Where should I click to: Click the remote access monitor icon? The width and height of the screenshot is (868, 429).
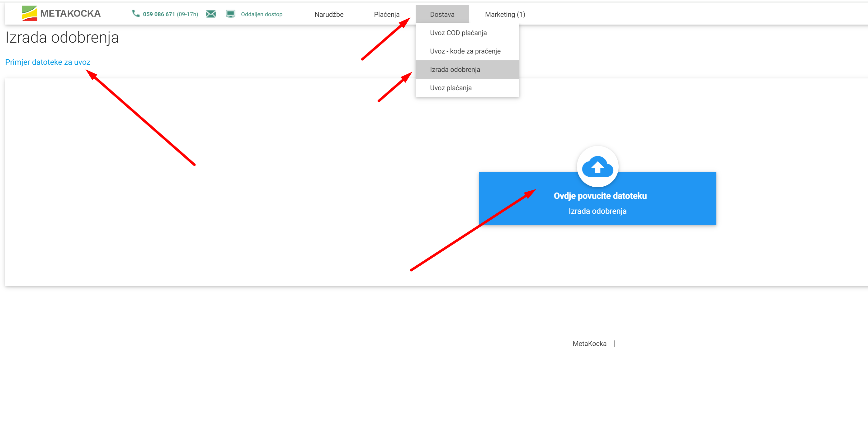click(230, 14)
